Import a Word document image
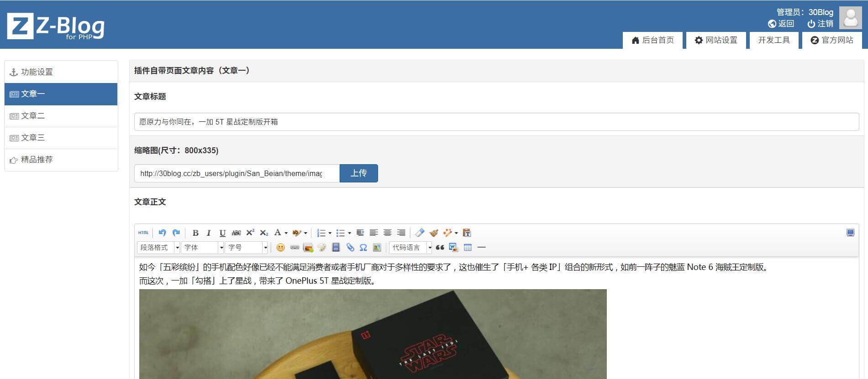 click(x=453, y=247)
